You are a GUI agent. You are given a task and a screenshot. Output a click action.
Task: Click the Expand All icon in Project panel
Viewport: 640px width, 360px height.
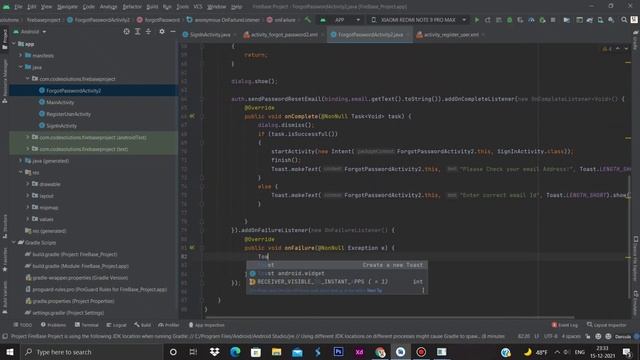point(138,31)
